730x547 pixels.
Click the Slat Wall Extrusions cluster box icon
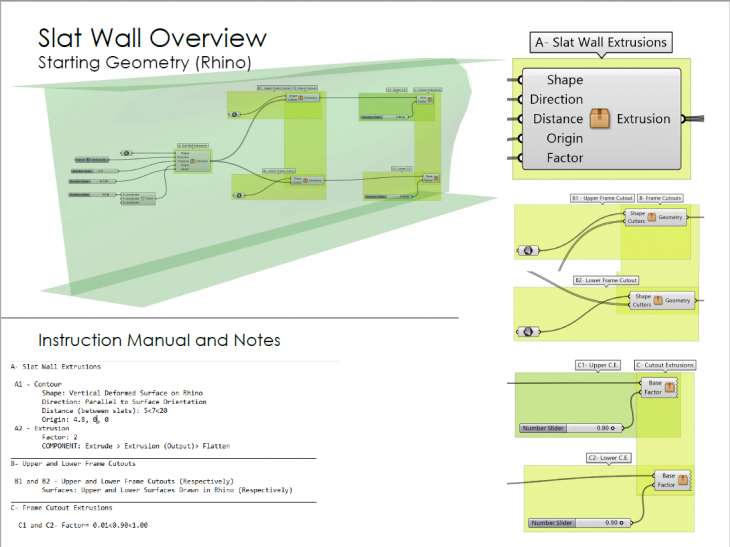[x=600, y=119]
